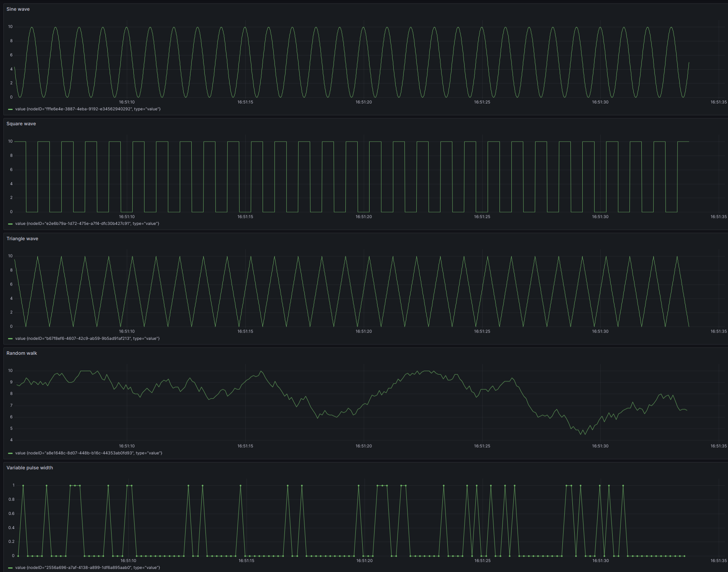The width and height of the screenshot is (728, 572).
Task: Open the Square wave legend color swatch
Action: coord(10,224)
